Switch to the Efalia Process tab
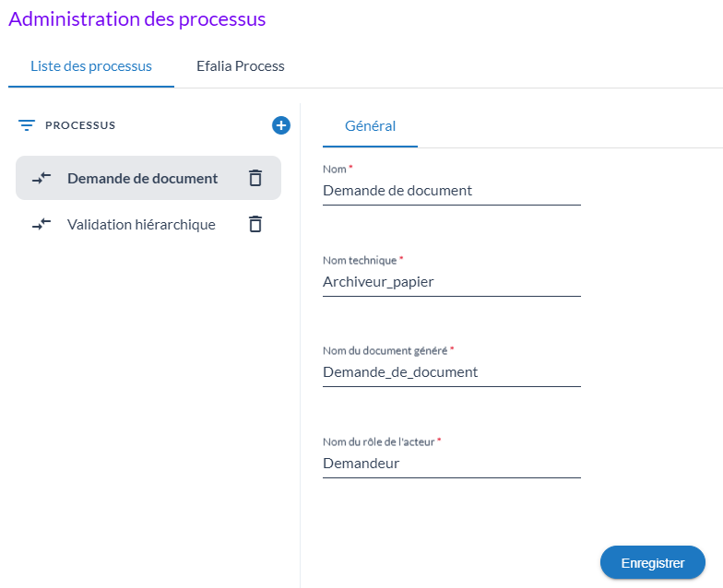The width and height of the screenshot is (723, 588). click(240, 66)
